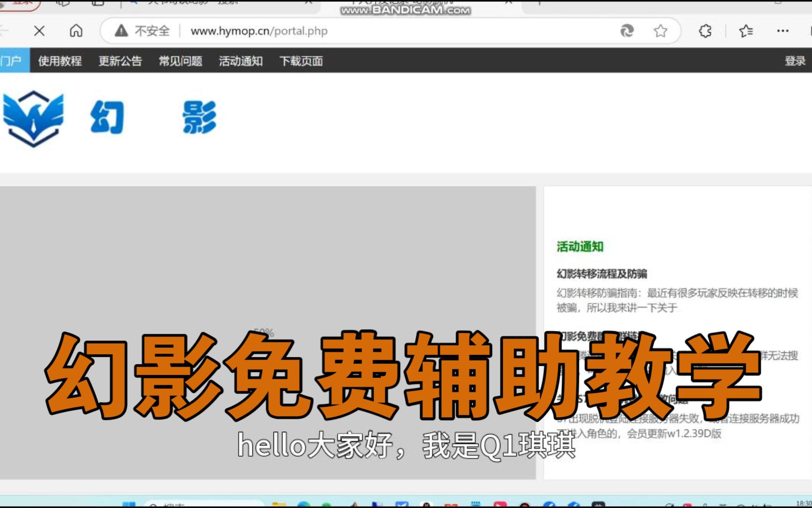Add this page to favorites with star
812x508 pixels.
(x=660, y=31)
